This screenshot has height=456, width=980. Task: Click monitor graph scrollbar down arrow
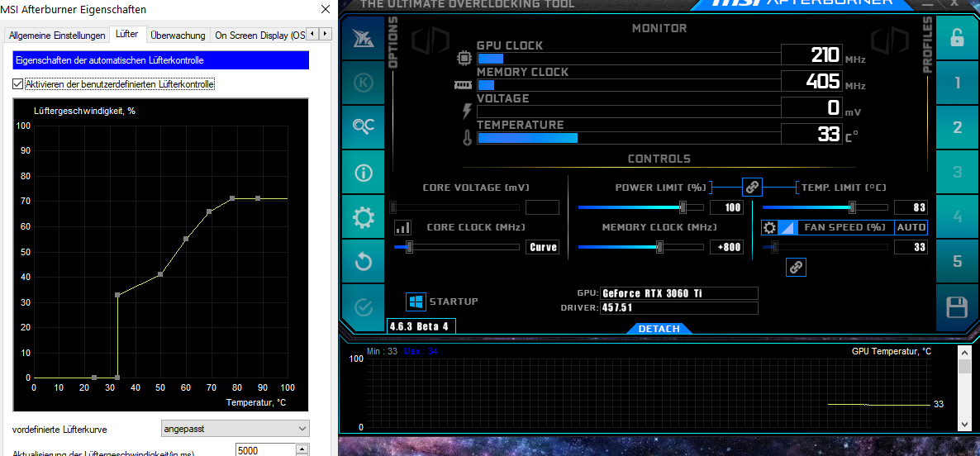(966, 424)
